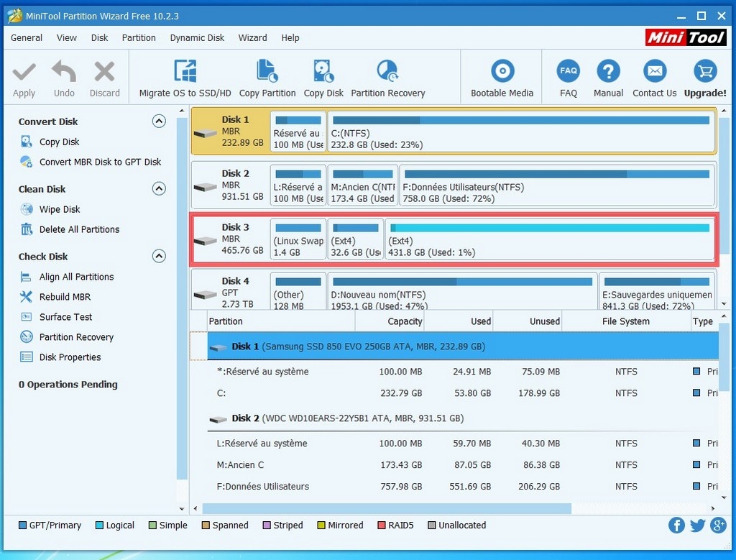This screenshot has height=560, width=736.
Task: Click the Contact Us envelope icon
Action: tap(655, 71)
